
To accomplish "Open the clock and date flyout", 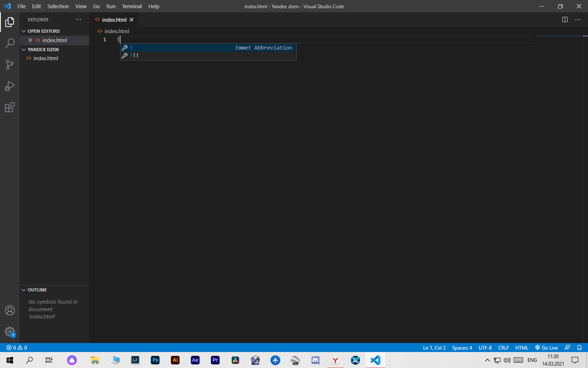I will 553,360.
